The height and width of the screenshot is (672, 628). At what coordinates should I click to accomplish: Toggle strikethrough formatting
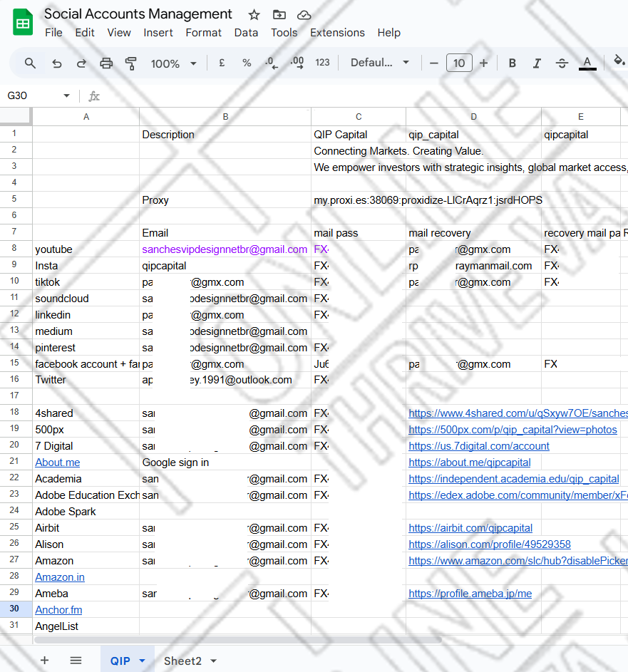pos(562,63)
